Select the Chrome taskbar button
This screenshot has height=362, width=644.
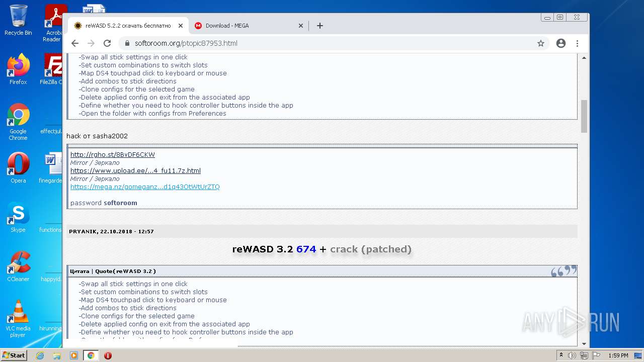91,355
